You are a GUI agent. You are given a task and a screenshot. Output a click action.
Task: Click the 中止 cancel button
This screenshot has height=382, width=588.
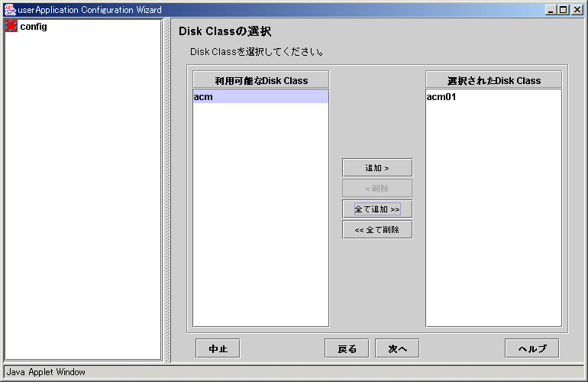[x=218, y=348]
